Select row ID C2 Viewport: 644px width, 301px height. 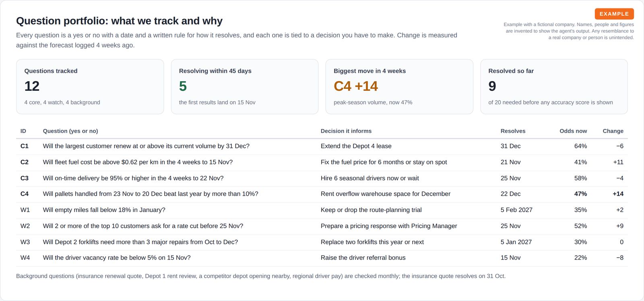[25, 162]
